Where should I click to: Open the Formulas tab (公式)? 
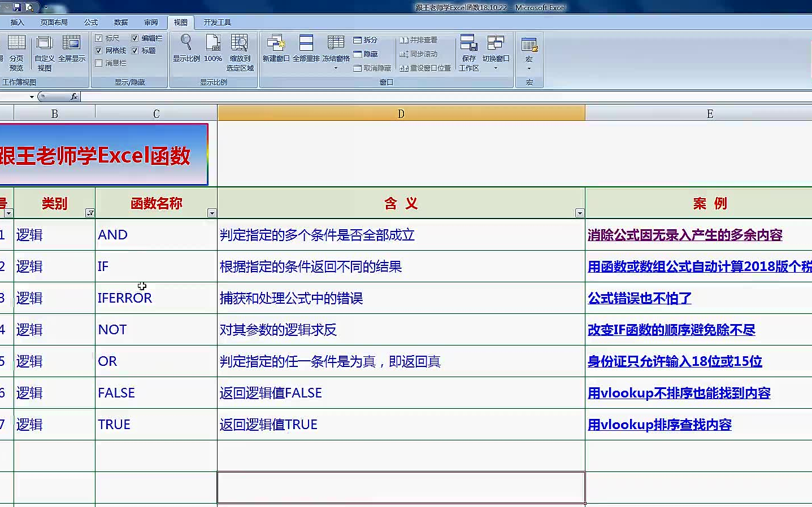click(91, 23)
